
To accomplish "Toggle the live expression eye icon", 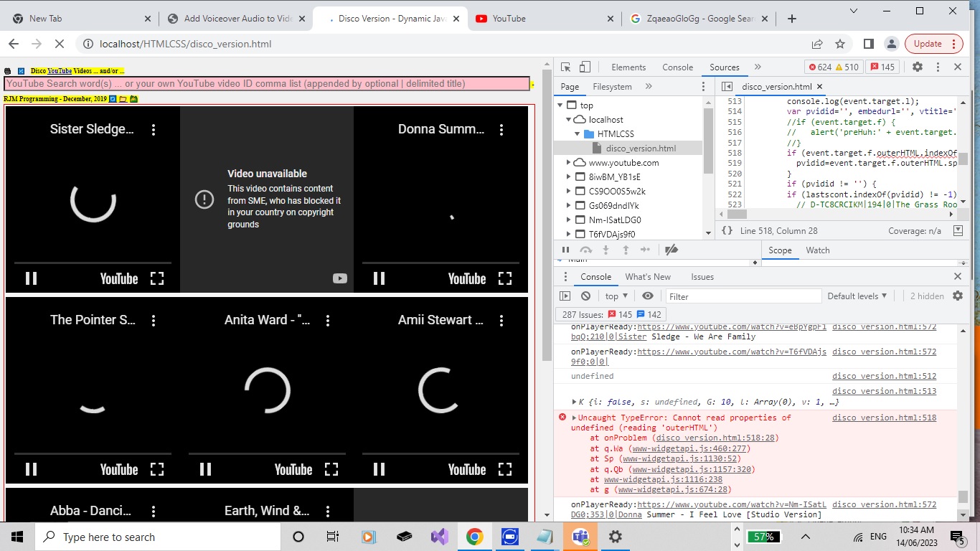I will pyautogui.click(x=648, y=296).
